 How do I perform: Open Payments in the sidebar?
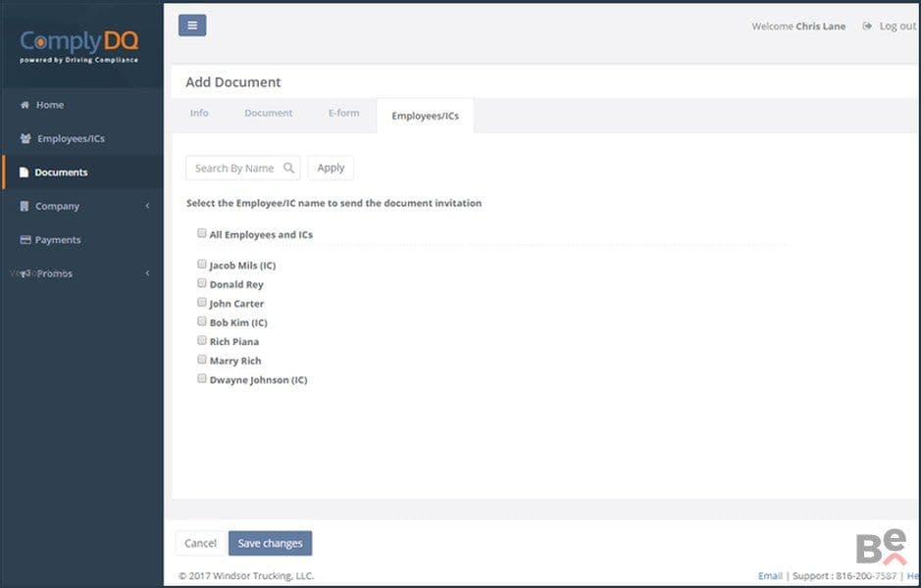(x=82, y=239)
